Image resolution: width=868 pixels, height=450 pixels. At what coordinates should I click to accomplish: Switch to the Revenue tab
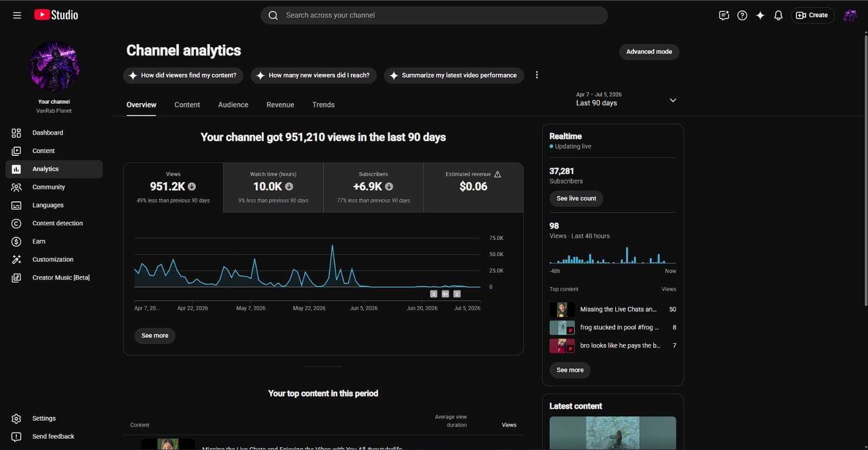pyautogui.click(x=280, y=105)
